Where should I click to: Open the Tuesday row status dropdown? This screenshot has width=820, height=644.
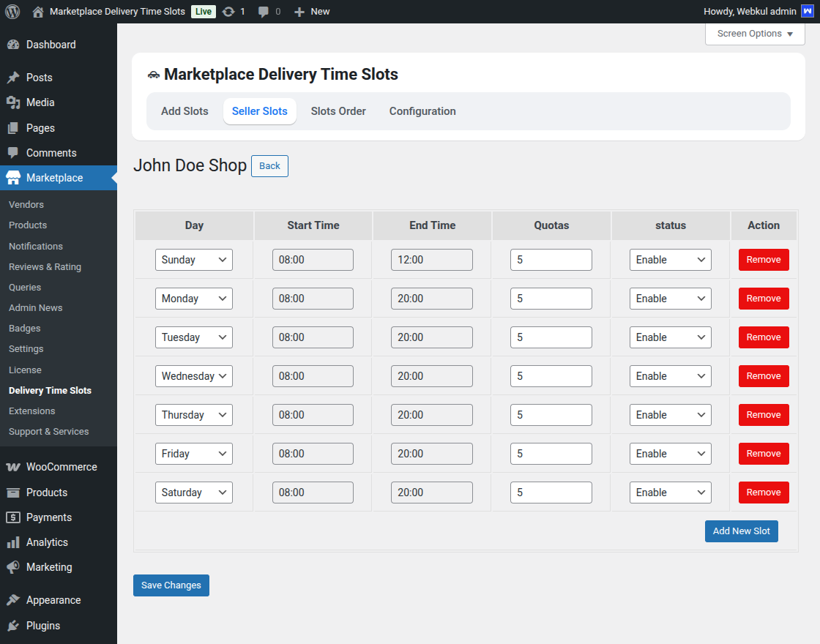point(670,337)
